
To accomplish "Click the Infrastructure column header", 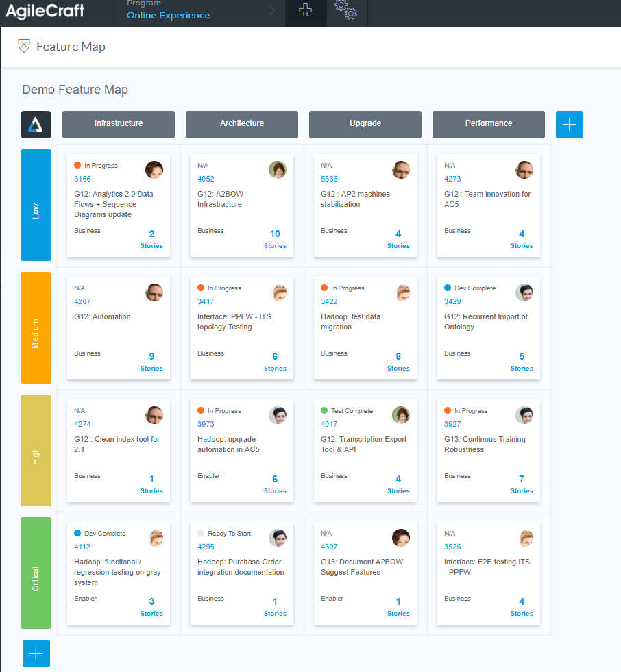I will [118, 124].
